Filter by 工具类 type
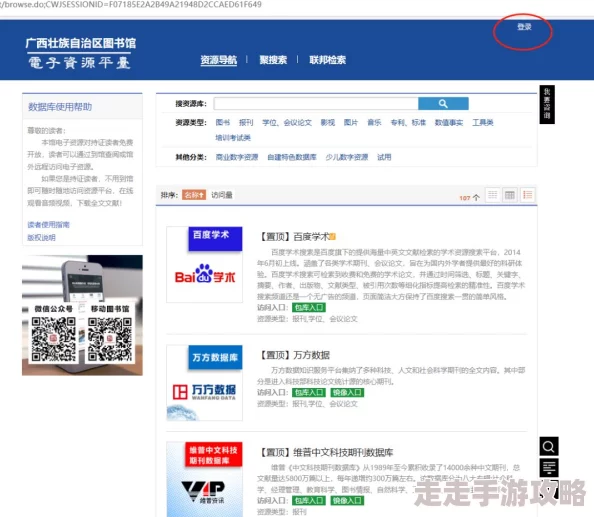The image size is (594, 517). (483, 122)
